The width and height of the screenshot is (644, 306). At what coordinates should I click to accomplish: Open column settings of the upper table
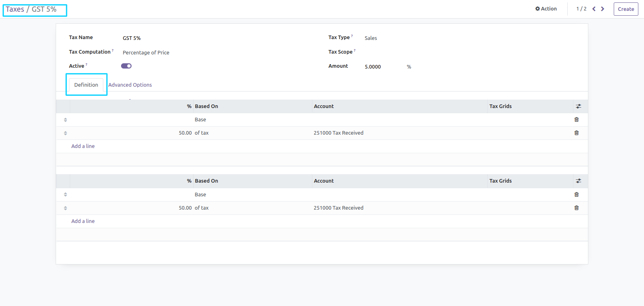coord(578,106)
